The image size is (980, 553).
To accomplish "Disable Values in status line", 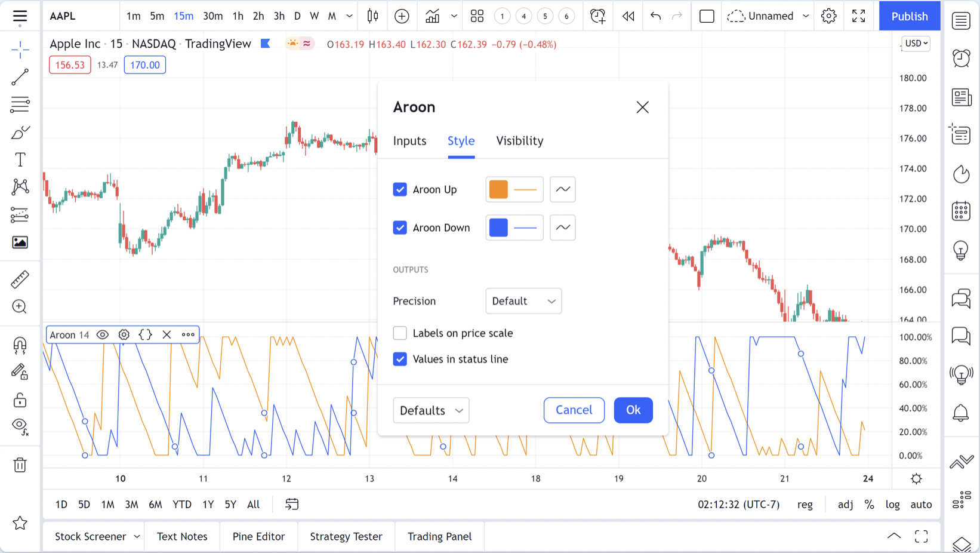I will [400, 359].
